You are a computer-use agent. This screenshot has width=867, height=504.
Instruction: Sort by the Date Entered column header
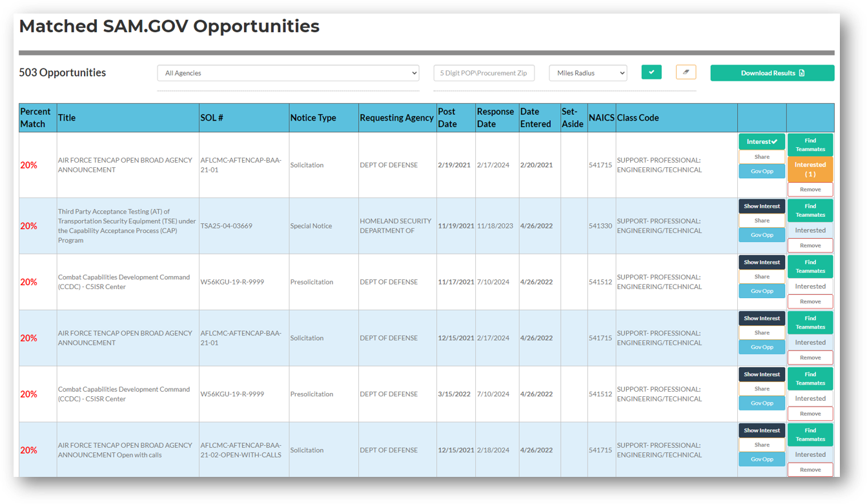540,118
